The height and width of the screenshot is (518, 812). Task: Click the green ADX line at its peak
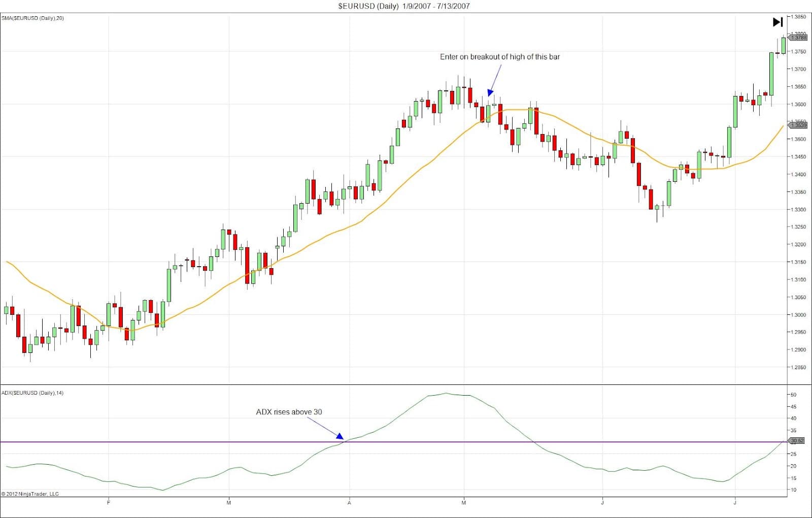click(447, 394)
